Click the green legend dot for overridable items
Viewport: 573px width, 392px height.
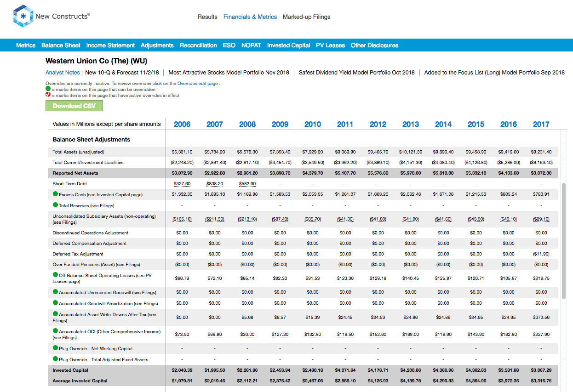[x=48, y=89]
